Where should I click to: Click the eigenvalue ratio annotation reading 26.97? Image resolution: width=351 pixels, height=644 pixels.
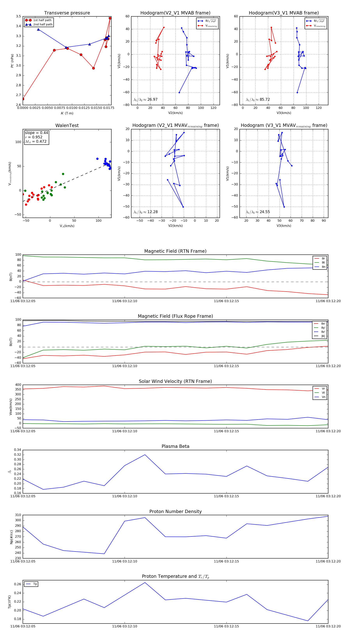tap(146, 100)
